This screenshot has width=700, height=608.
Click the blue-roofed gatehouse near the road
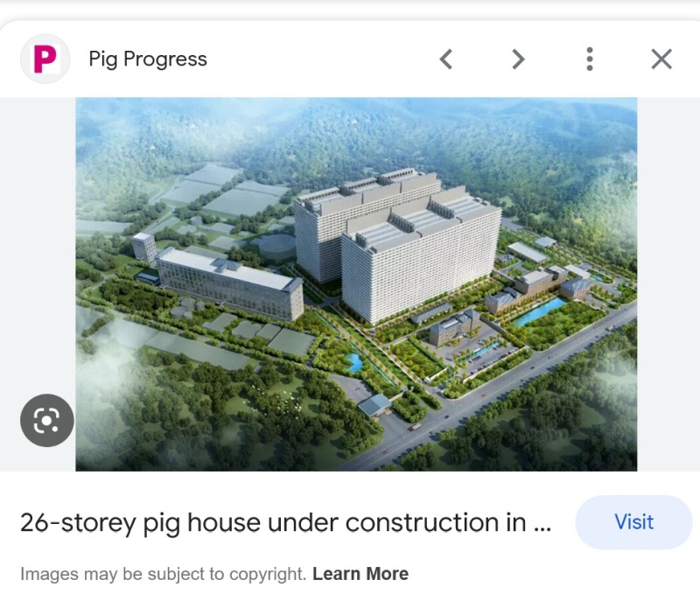point(374,404)
